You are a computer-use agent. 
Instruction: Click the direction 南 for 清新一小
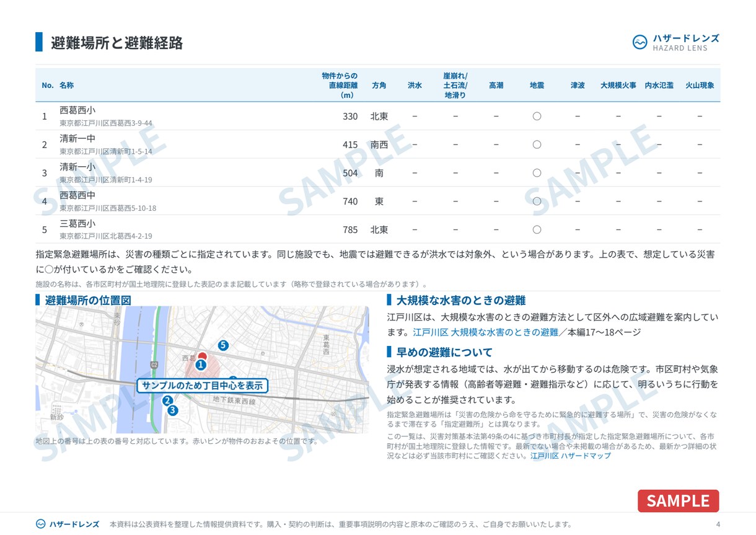pos(379,173)
